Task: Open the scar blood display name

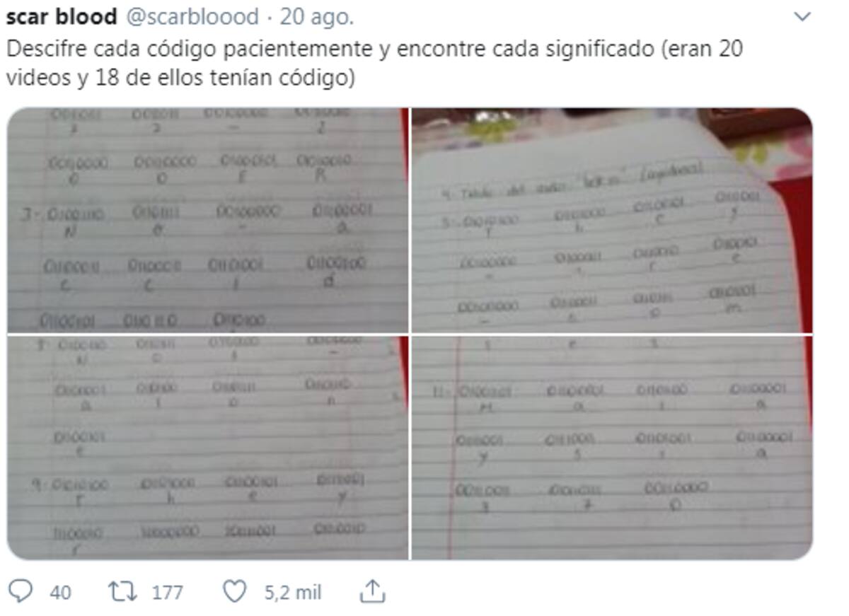Action: [x=61, y=16]
